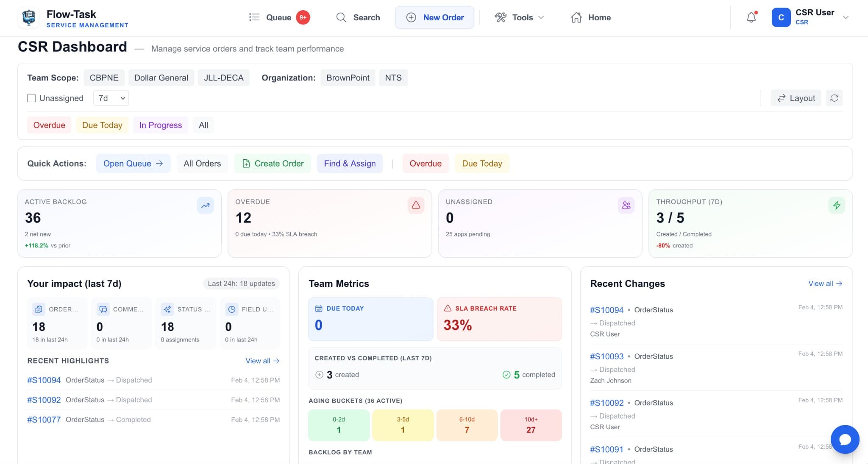The image size is (868, 464).
Task: Click the plus circle icon beside 3 created
Action: click(319, 375)
